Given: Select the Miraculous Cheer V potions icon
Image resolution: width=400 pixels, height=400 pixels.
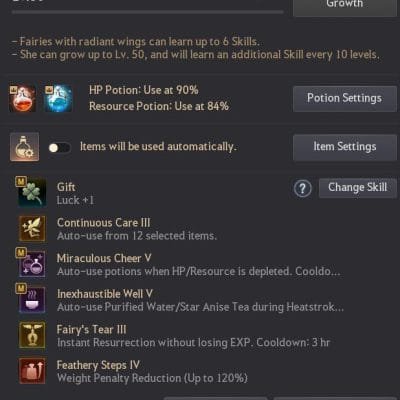Looking at the screenshot, I should tap(32, 264).
